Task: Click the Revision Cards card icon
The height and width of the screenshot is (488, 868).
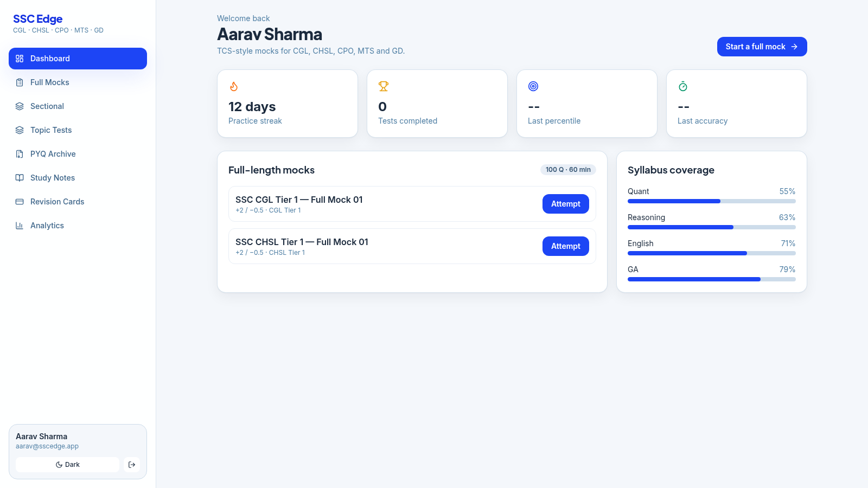Action: (20, 202)
